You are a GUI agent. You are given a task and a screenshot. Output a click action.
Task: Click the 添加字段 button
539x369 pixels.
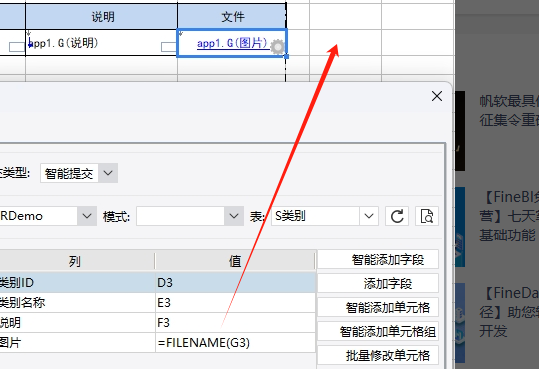378,283
